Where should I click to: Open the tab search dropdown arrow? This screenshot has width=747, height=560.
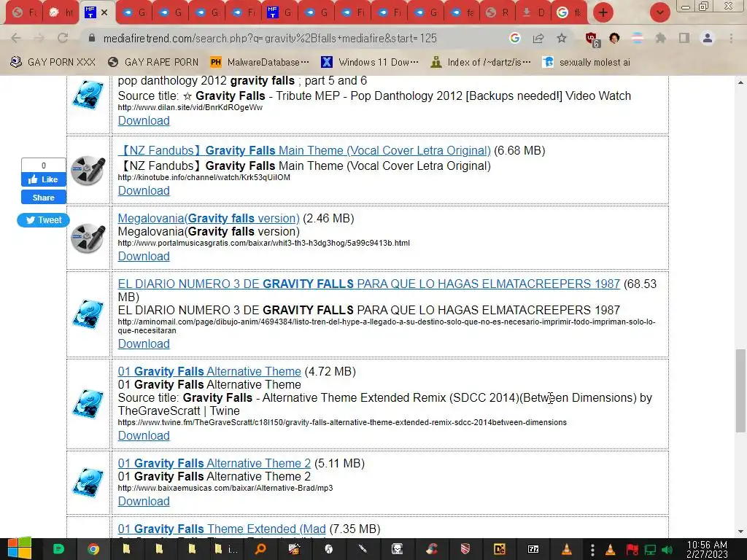pyautogui.click(x=659, y=12)
